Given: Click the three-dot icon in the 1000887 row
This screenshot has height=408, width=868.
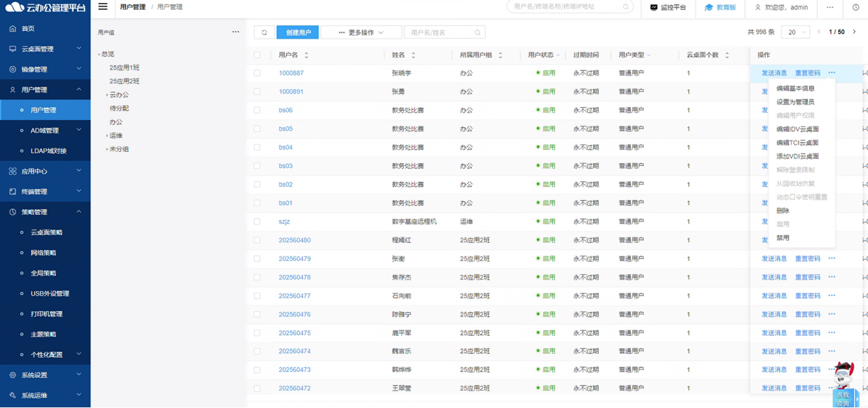Looking at the screenshot, I should (832, 73).
